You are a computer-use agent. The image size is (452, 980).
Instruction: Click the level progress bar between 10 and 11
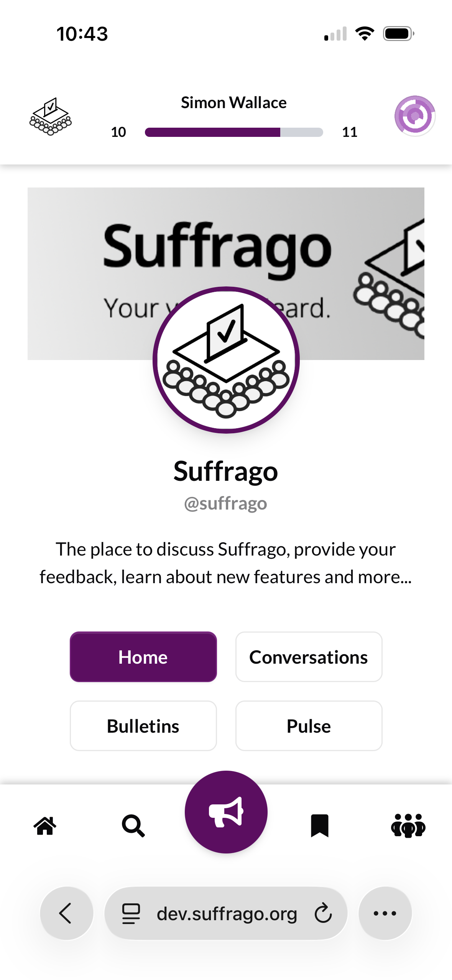[x=234, y=132]
